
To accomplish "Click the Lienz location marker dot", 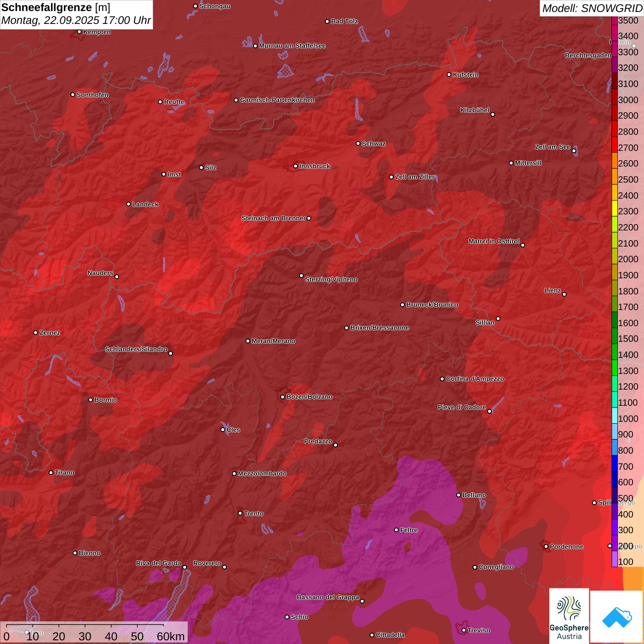I will click(564, 294).
